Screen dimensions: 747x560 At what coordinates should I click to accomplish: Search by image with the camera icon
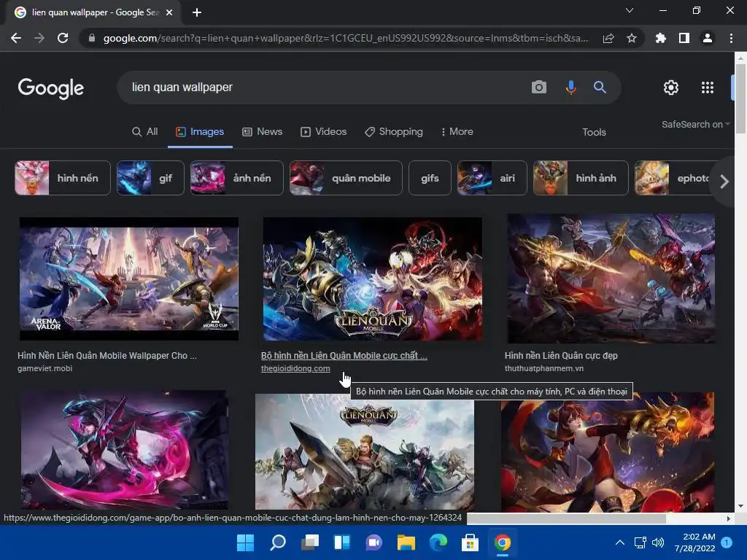(x=539, y=87)
